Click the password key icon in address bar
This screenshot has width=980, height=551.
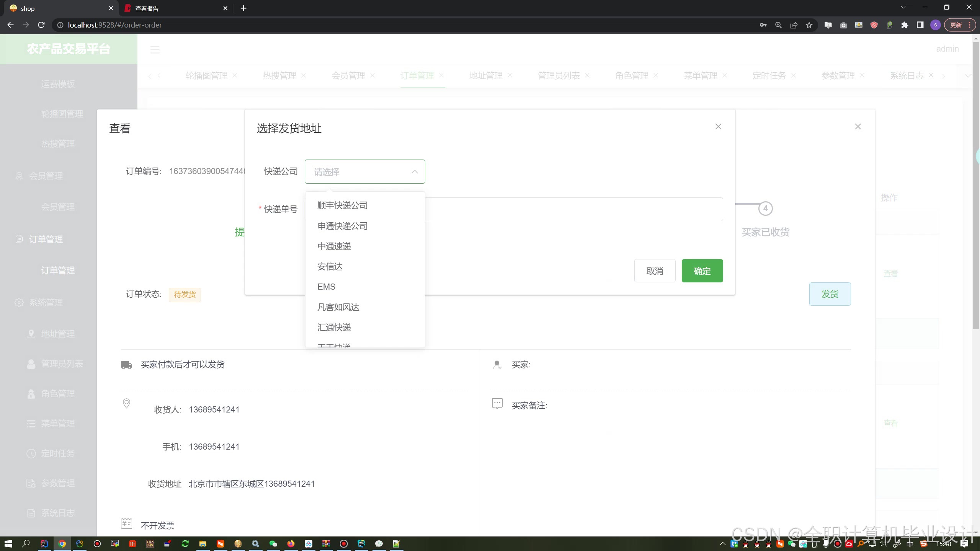click(x=763, y=25)
